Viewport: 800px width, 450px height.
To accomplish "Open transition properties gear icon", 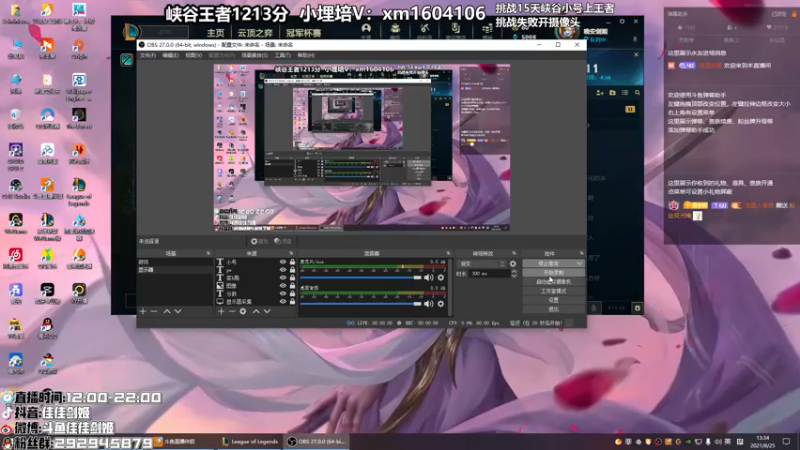I will click(x=513, y=264).
